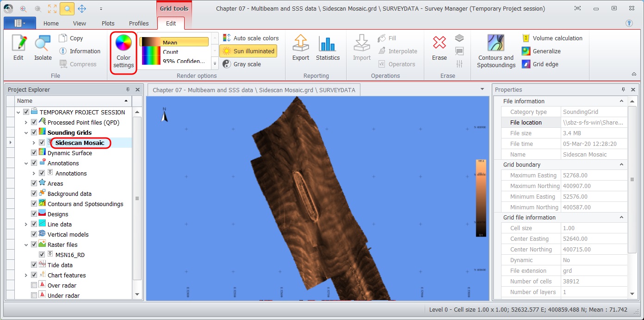
Task: Click the Grid edge tool
Action: point(540,64)
